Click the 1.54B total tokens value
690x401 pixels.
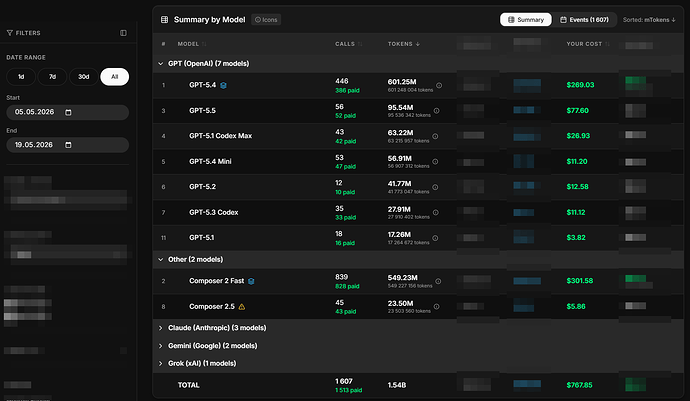coord(396,385)
